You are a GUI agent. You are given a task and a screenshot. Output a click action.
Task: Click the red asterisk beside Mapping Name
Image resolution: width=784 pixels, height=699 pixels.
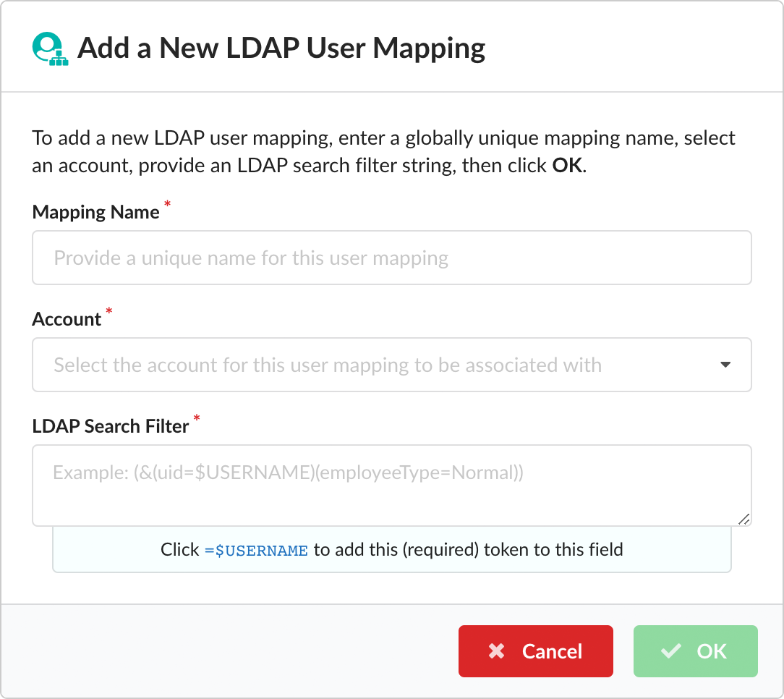click(167, 205)
